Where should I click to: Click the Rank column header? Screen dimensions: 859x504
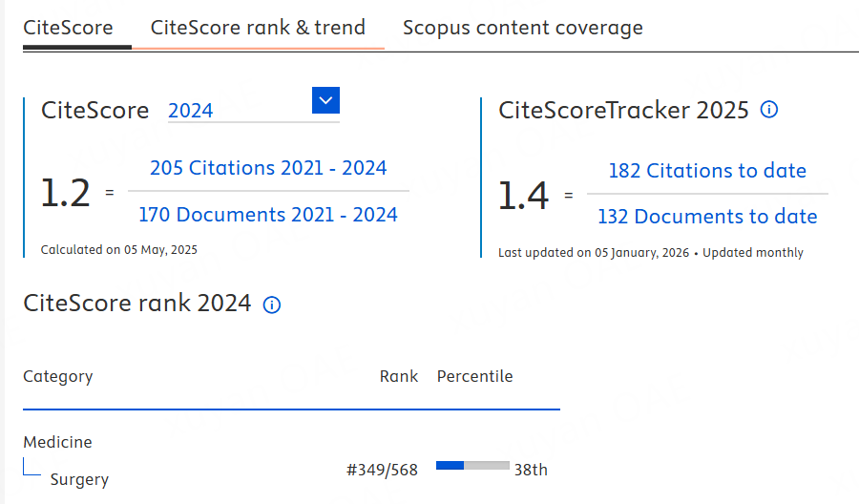(x=398, y=376)
